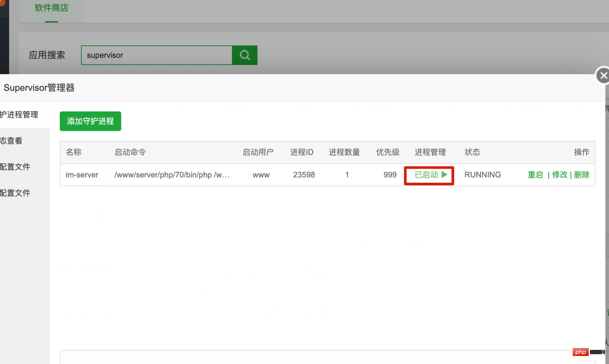Click the Supervisor管理器 dialog title
609x364 pixels.
pyautogui.click(x=39, y=88)
